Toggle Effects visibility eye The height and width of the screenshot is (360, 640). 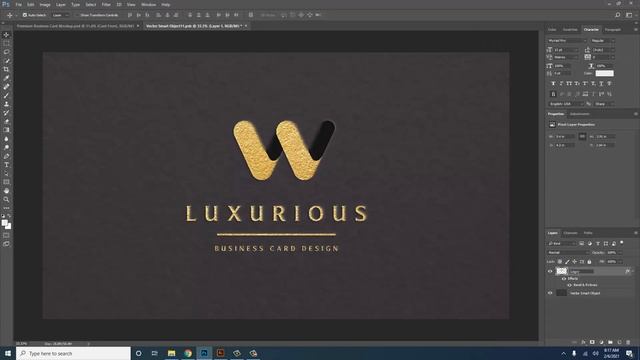pos(564,279)
